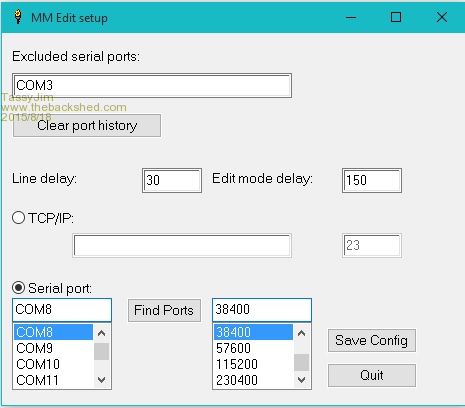
Task: Click the Line delay input field
Action: pos(172,180)
